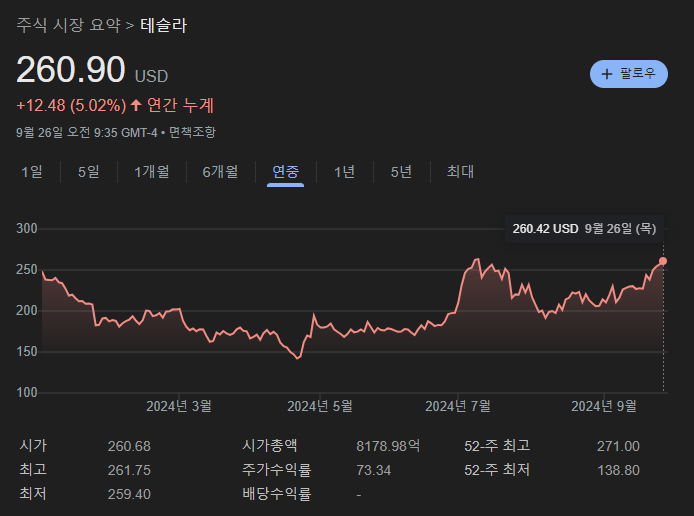This screenshot has height=516, width=694.
Task: Show the 1년 chart range
Action: pyautogui.click(x=344, y=172)
